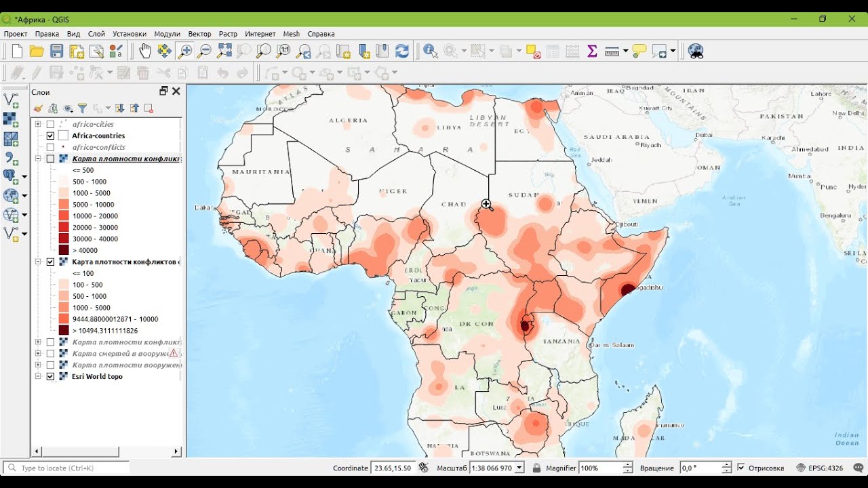The width and height of the screenshot is (868, 488).
Task: Deselect features from all layers icon
Action: 532,51
